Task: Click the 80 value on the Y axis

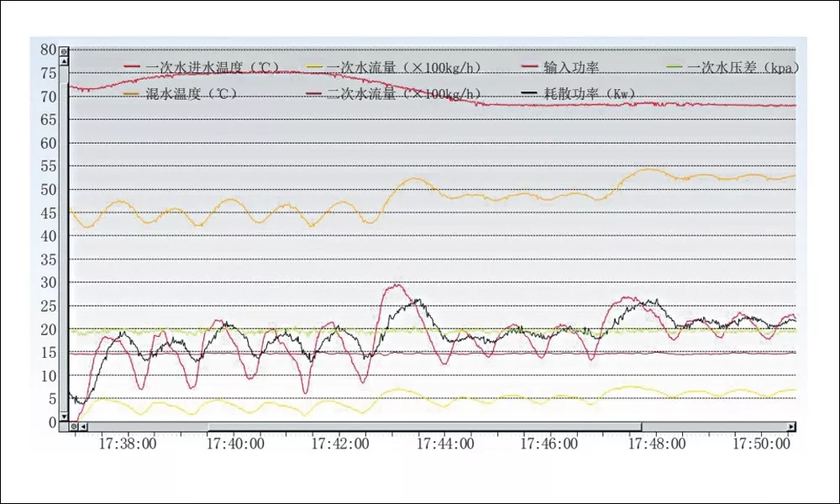Action: (x=47, y=49)
